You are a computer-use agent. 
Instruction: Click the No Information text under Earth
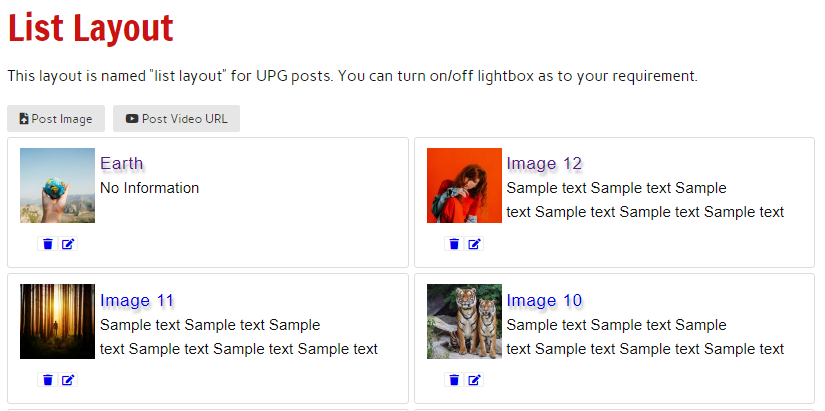(x=150, y=188)
